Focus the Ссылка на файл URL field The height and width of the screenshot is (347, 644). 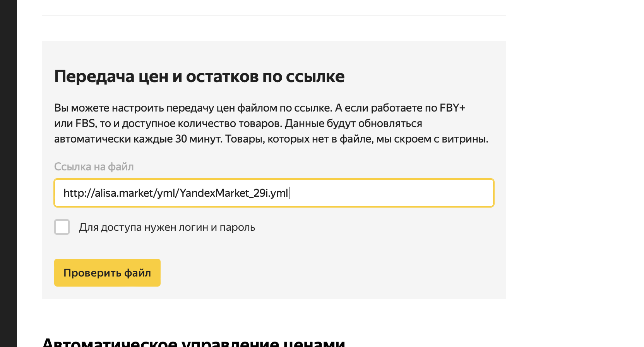click(274, 193)
